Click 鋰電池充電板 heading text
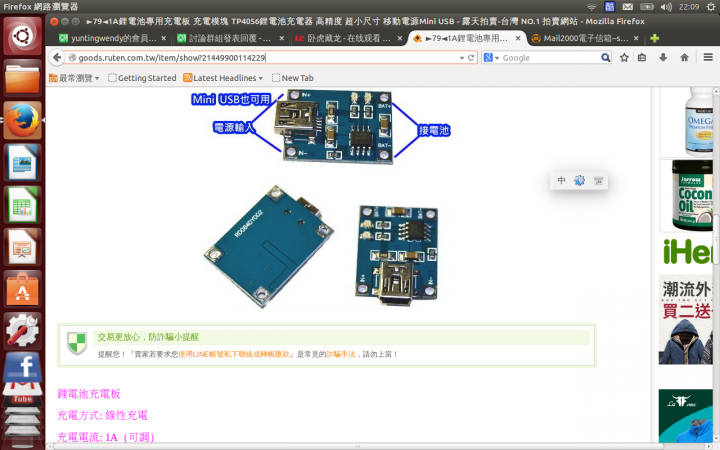720x450 pixels. pyautogui.click(x=89, y=394)
